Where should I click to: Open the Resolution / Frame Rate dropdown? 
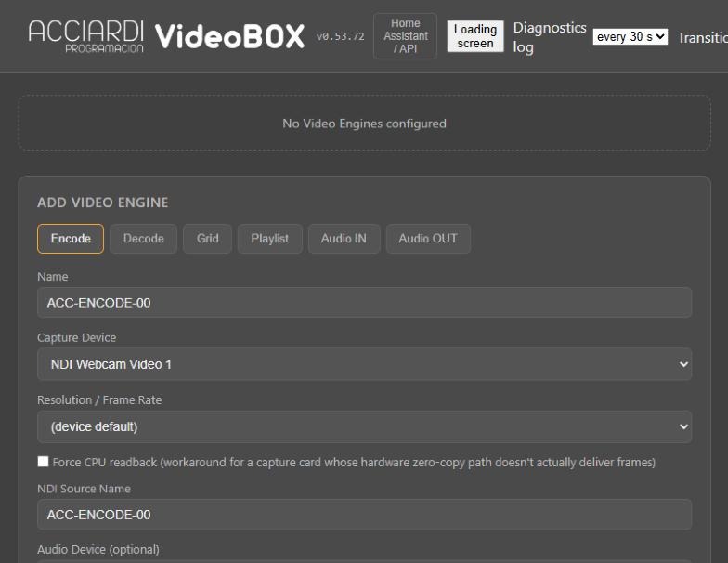coord(364,426)
